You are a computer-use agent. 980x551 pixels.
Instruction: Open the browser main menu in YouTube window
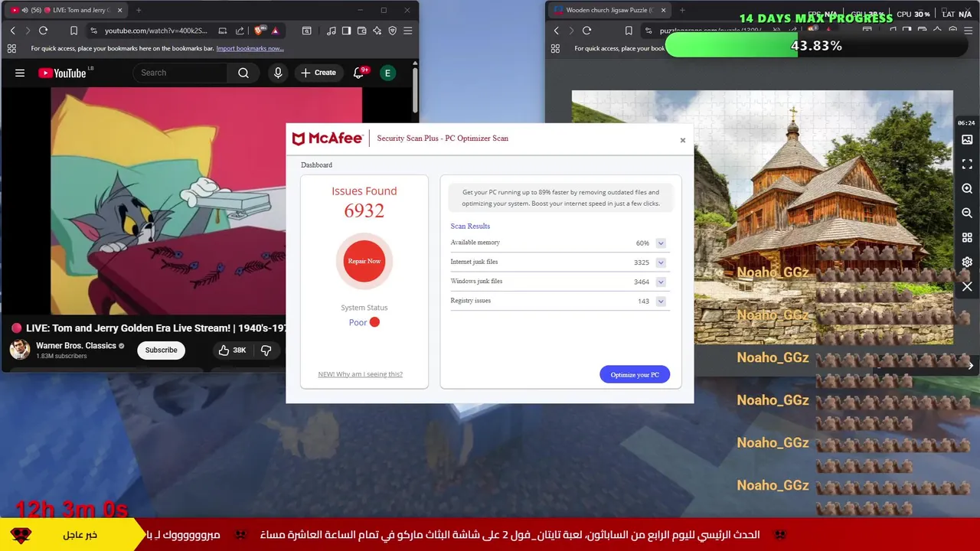click(407, 31)
